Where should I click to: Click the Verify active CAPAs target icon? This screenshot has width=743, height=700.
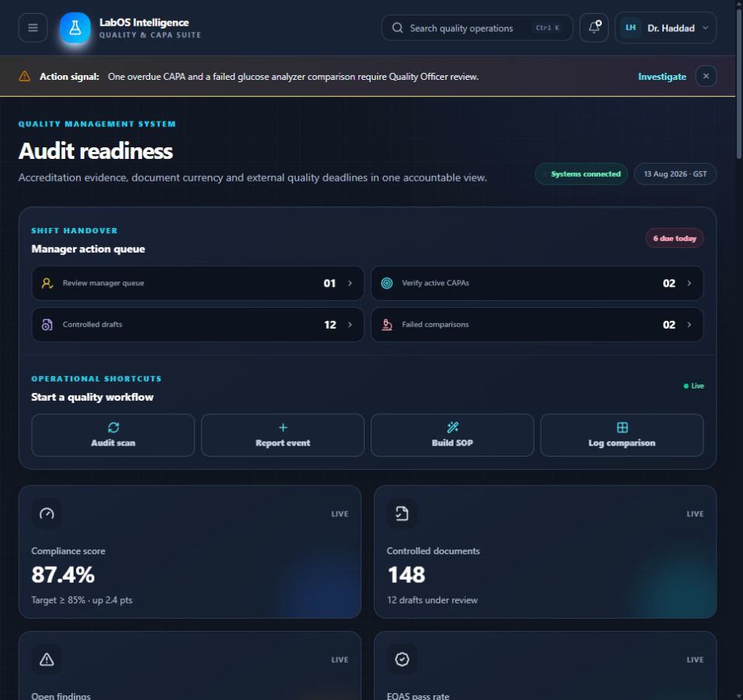pos(387,283)
